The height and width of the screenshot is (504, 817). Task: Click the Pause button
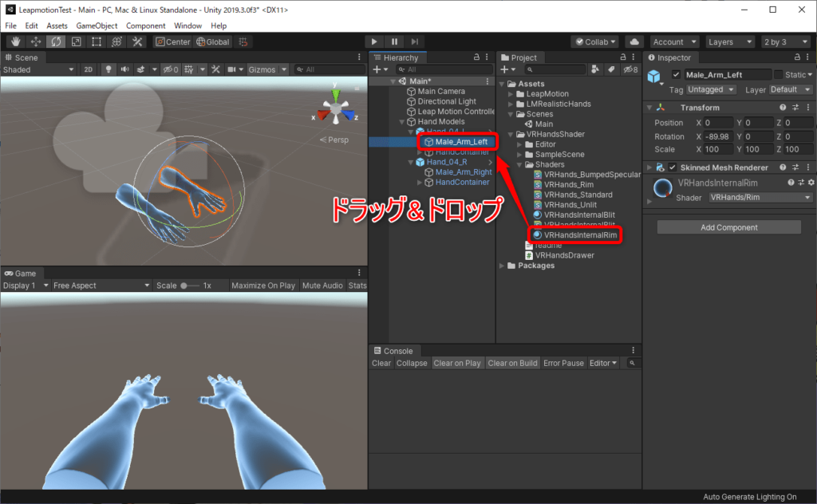(394, 41)
